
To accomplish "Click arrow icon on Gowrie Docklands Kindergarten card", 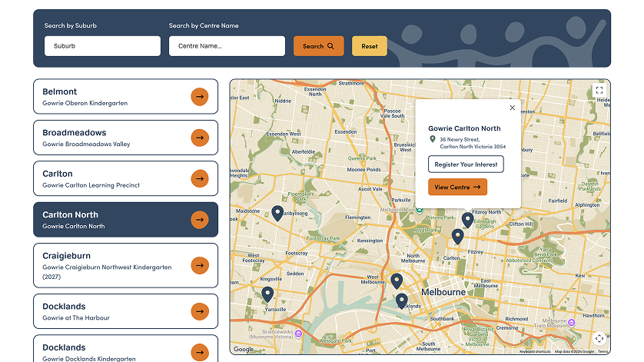I will [200, 352].
